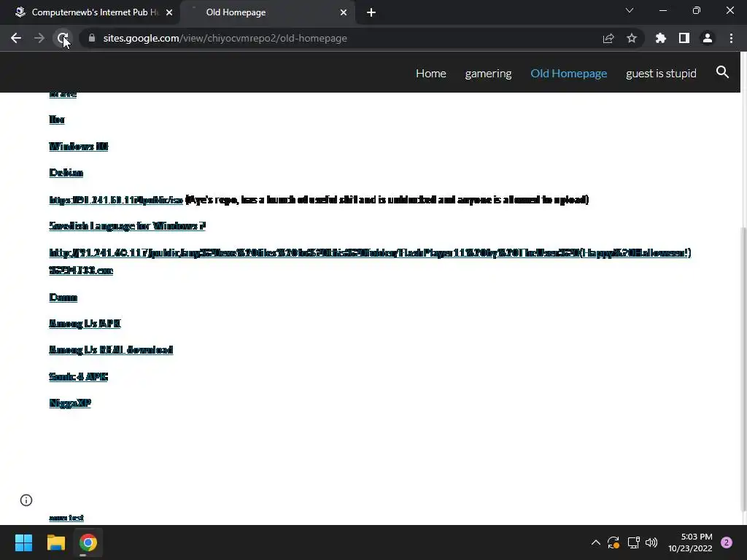Open the notifications badge showing 2
Screen dimensions: 747x560
pyautogui.click(x=727, y=542)
